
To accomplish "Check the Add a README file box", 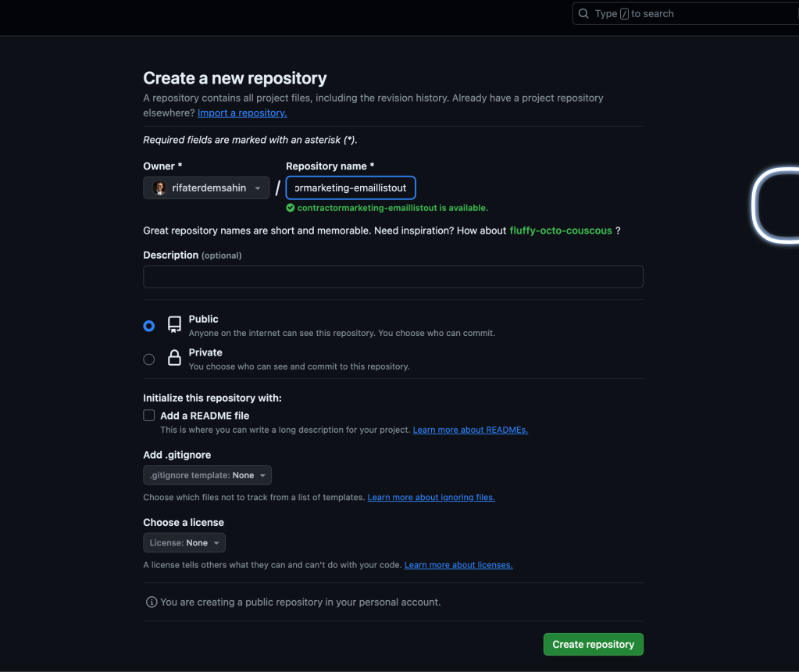I will pos(149,416).
